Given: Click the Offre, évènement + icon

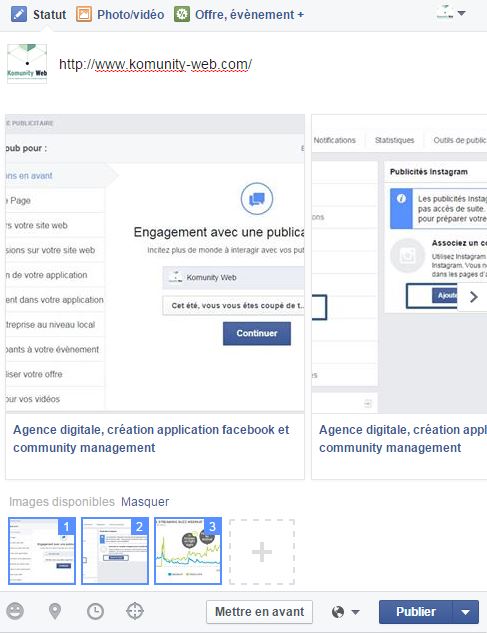Looking at the screenshot, I should pyautogui.click(x=182, y=15).
